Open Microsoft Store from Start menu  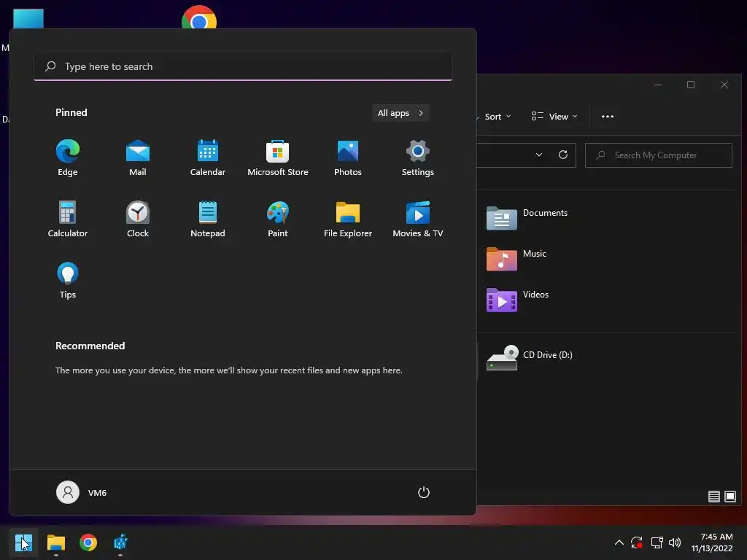coord(278,158)
